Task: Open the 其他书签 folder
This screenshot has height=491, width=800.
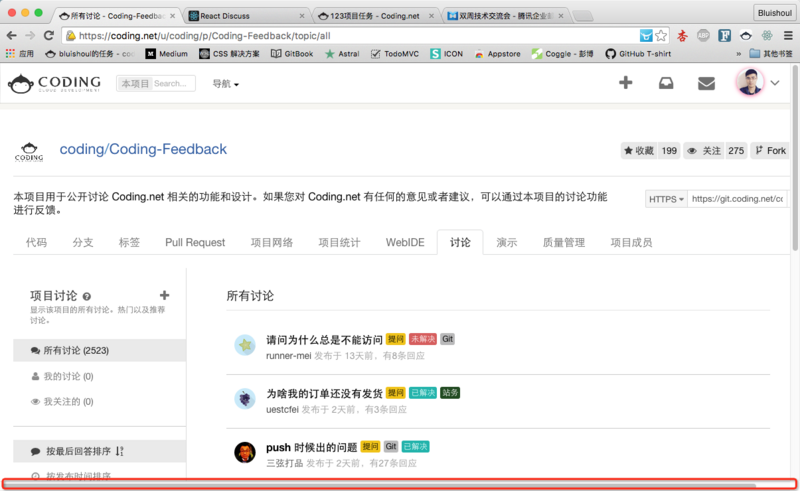Action: coord(771,54)
